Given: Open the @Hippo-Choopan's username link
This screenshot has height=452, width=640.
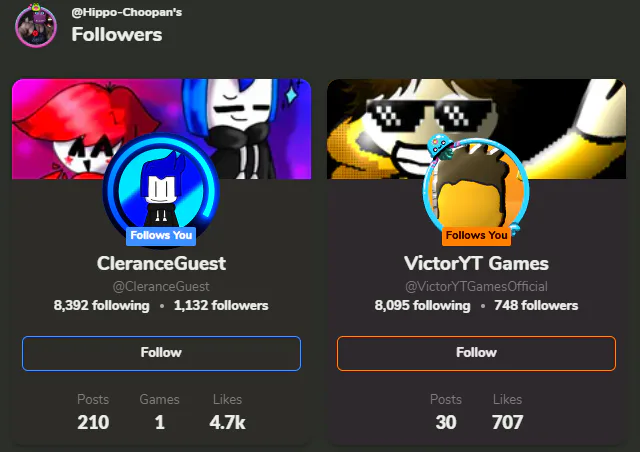Looking at the screenshot, I should point(127,12).
